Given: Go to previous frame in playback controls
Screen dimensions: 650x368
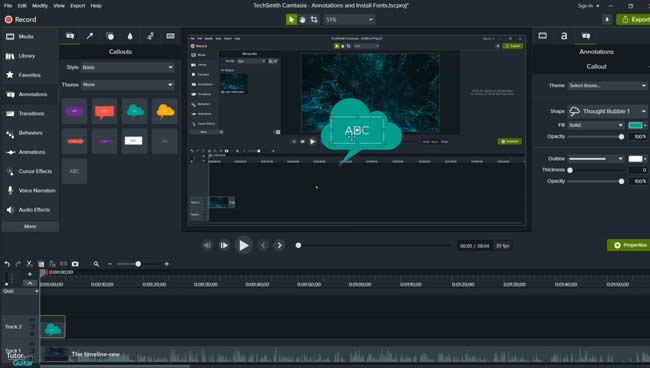Looking at the screenshot, I should click(x=207, y=245).
